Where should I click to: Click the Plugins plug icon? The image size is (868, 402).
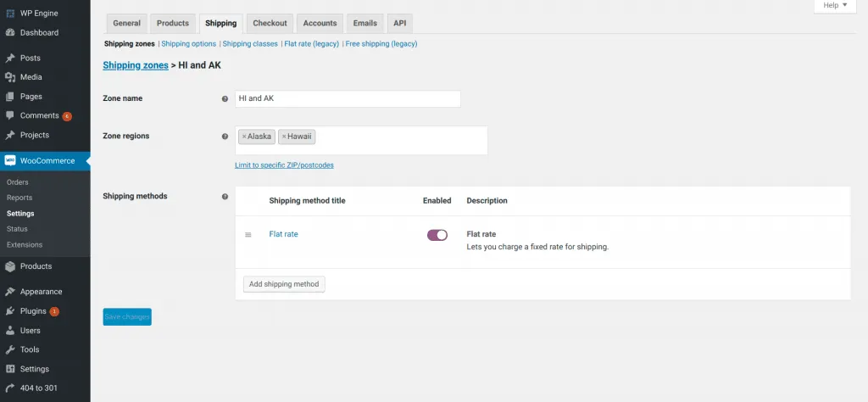[x=10, y=311]
